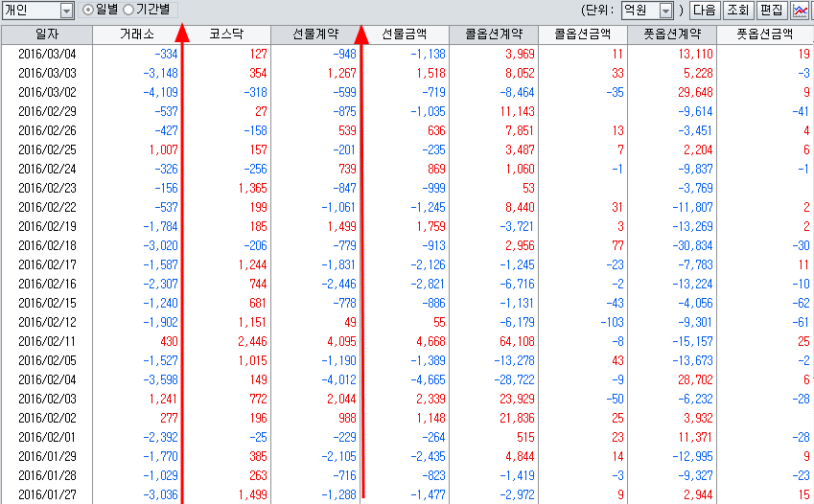The width and height of the screenshot is (814, 504).
Task: Select the 코스닥 column header
Action: tap(225, 34)
